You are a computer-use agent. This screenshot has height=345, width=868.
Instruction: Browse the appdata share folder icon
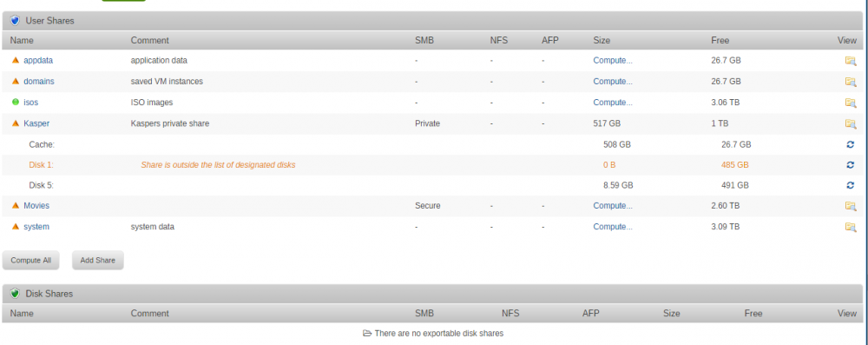[x=851, y=61]
